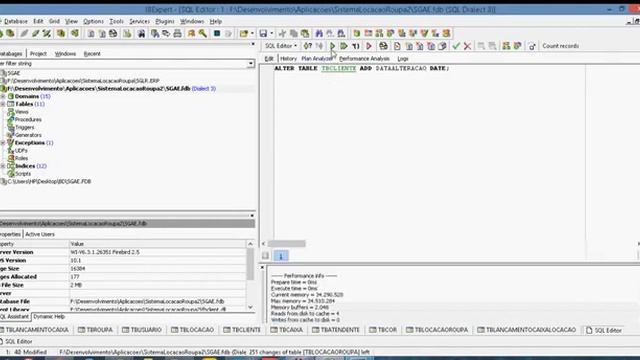Roll back the transaction with the red X

click(x=467, y=46)
